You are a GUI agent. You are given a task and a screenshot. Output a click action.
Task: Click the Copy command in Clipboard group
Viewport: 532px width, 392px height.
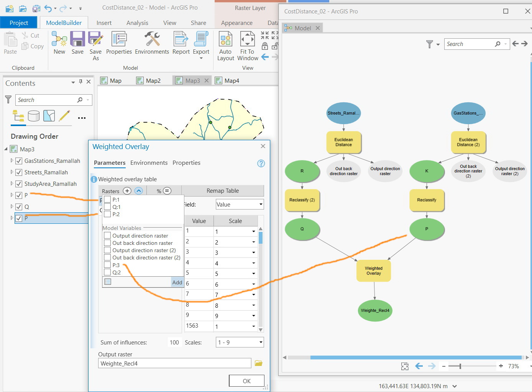(x=33, y=46)
